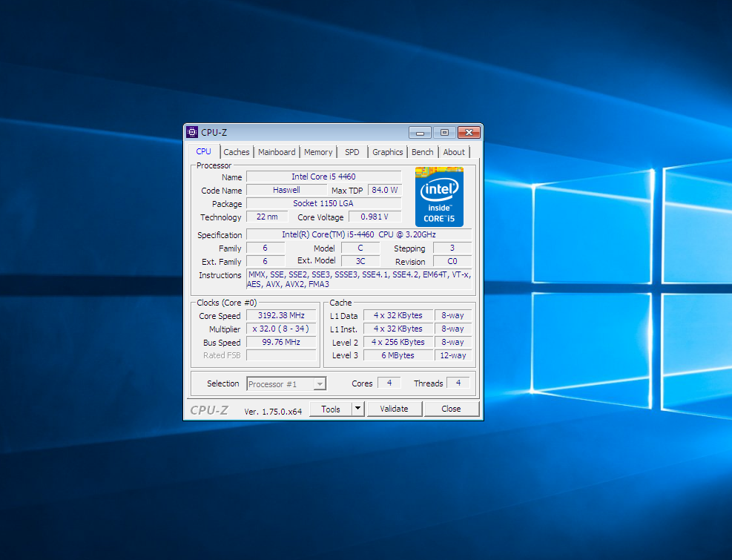Image resolution: width=732 pixels, height=560 pixels.
Task: Open the Tools dropdown arrow
Action: coord(357,409)
